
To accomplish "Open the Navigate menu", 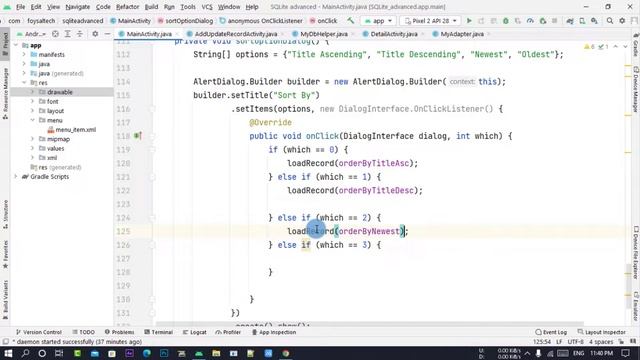I will (x=78, y=7).
